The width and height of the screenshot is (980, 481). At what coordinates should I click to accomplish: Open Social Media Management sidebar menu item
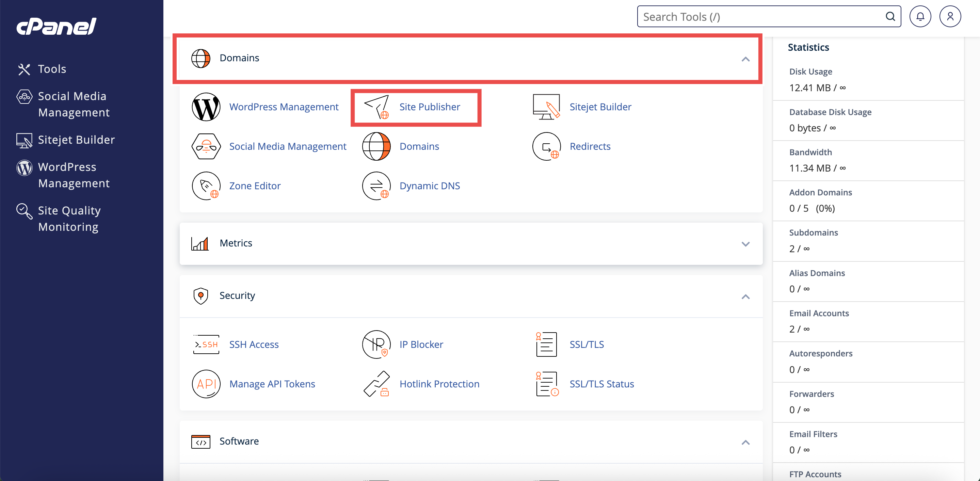(x=74, y=104)
